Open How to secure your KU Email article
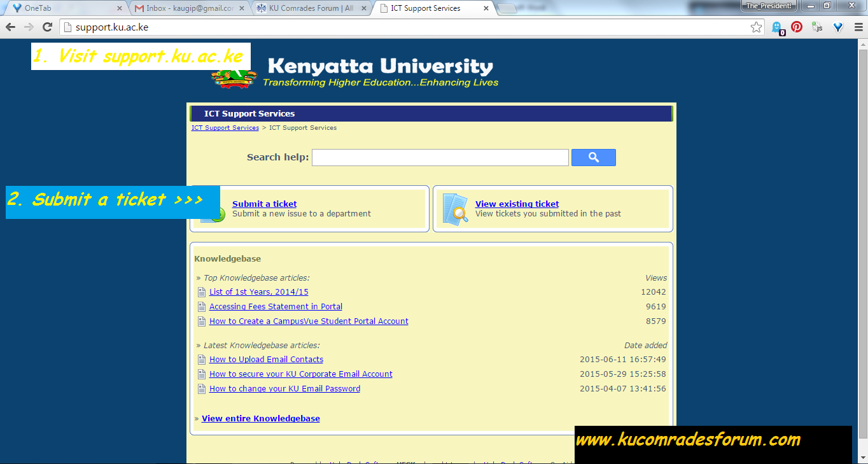The width and height of the screenshot is (868, 464). click(301, 374)
